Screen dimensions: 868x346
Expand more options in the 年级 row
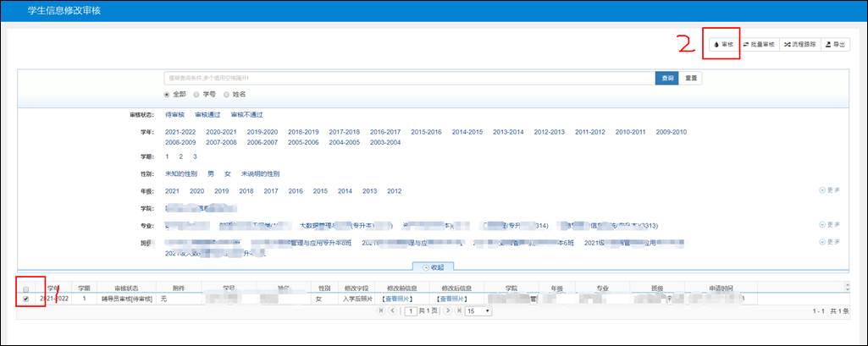830,190
